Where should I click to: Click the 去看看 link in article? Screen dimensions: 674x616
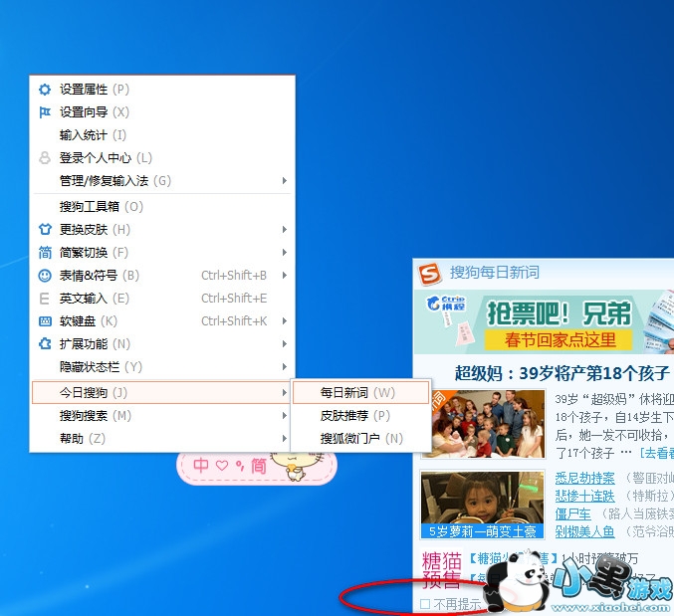657,453
